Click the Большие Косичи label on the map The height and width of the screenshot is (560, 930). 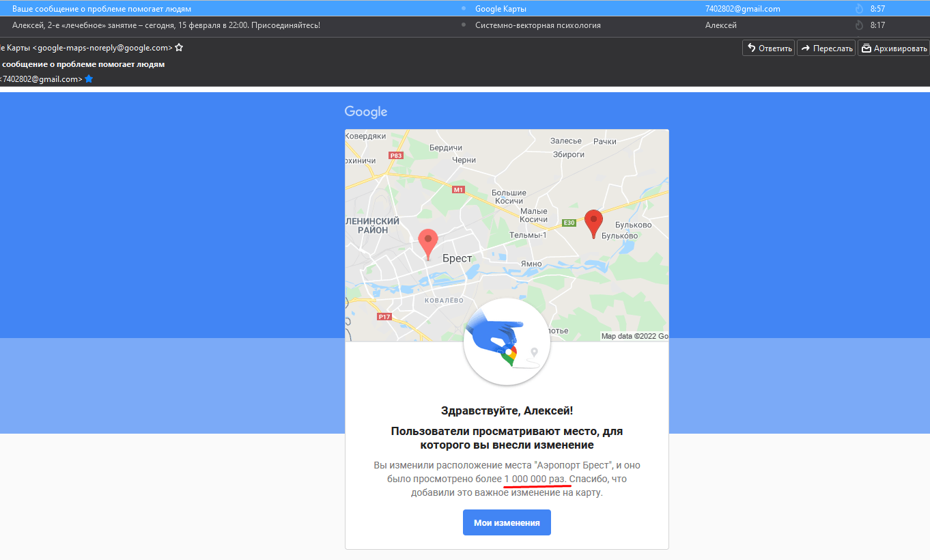[x=509, y=197]
